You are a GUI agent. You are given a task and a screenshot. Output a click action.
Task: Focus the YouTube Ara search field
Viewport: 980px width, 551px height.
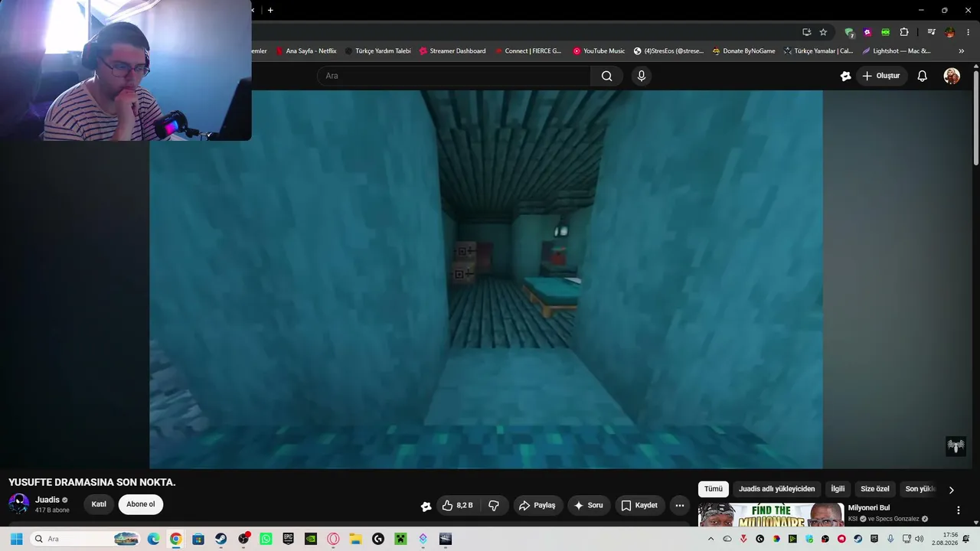(x=454, y=76)
